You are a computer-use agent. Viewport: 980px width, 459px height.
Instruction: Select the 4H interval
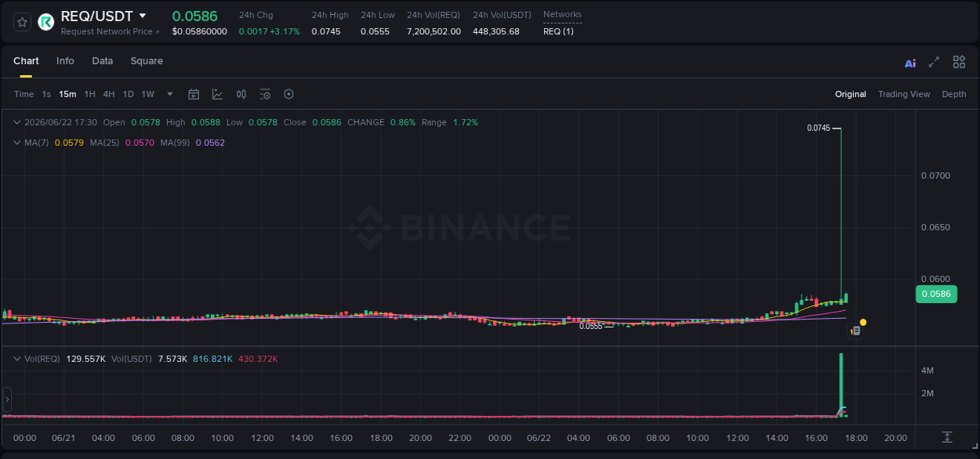pyautogui.click(x=109, y=94)
